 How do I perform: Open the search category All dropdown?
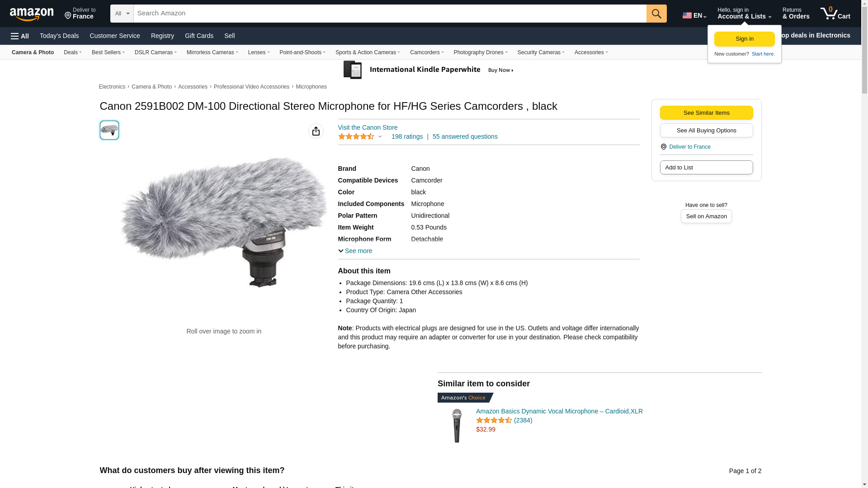[122, 14]
